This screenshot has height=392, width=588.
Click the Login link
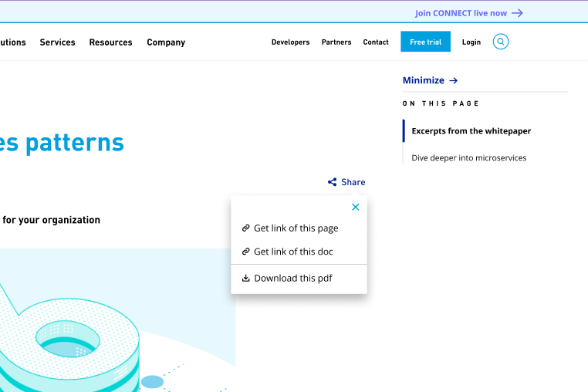pos(471,42)
